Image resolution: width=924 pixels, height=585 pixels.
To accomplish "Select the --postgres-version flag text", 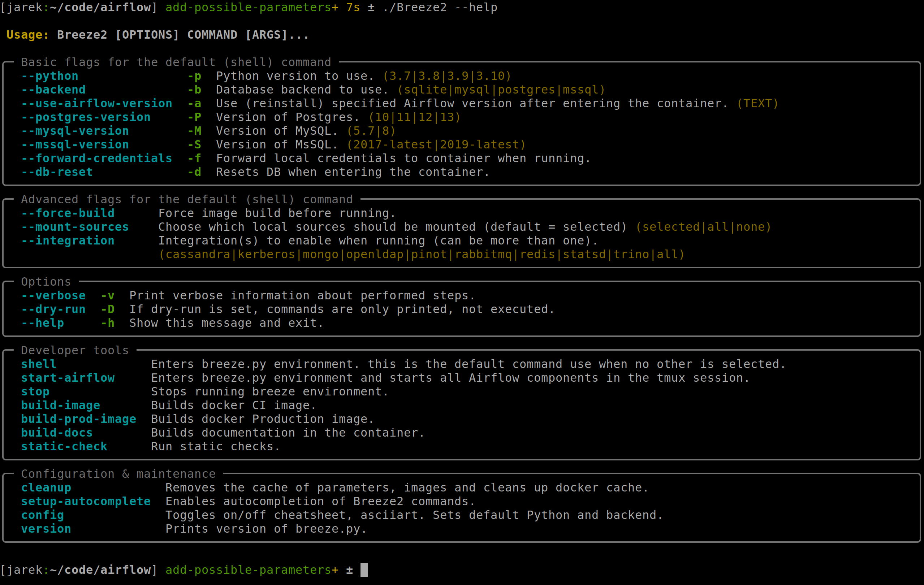I will click(x=86, y=117).
